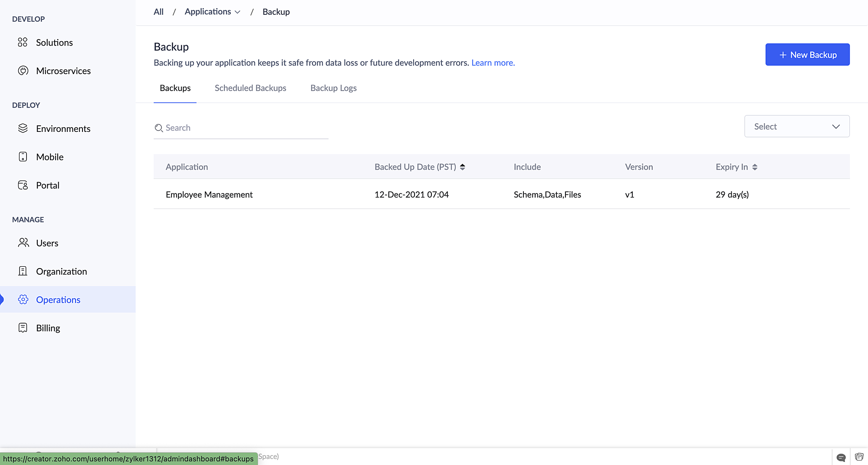Select the Employee Management backup row
This screenshot has width=868, height=465.
[x=209, y=195]
